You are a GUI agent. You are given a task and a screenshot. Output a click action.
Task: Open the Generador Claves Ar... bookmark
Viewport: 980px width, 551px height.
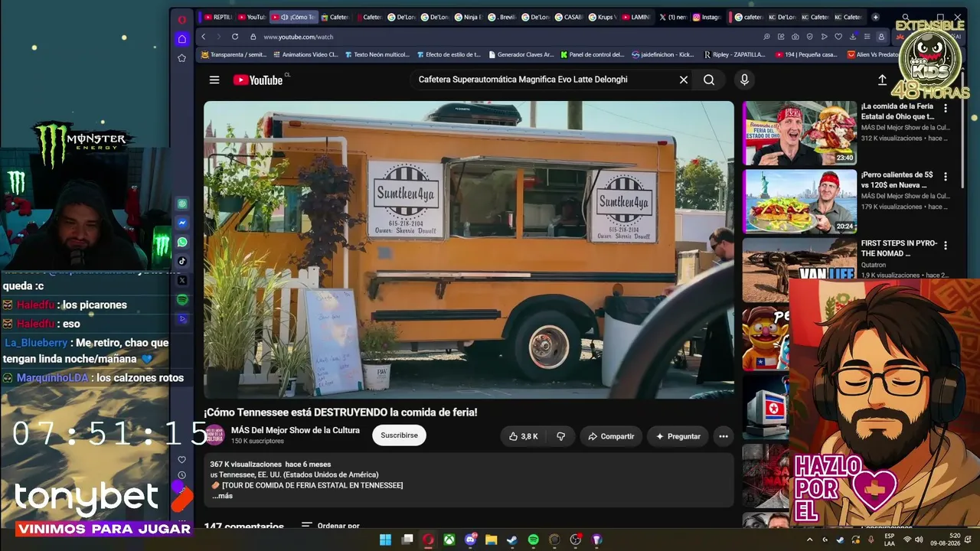tap(521, 55)
